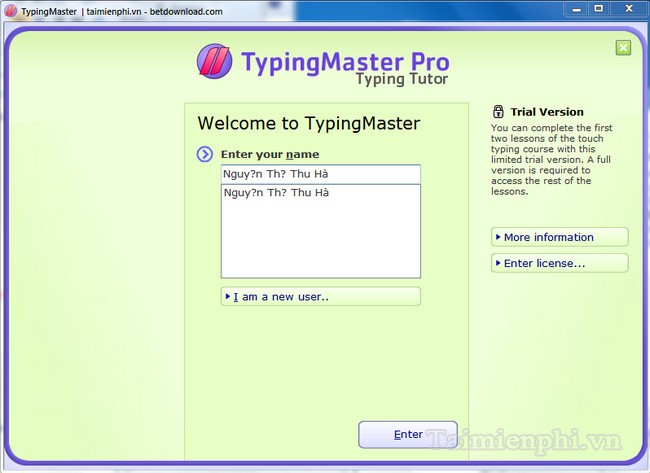650x473 pixels.
Task: Click the Enter button
Action: pyautogui.click(x=408, y=434)
